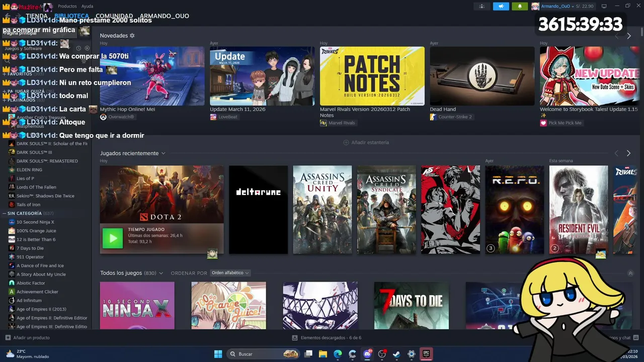
Task: Next page arrow on Jugados recientemente shelf
Action: tap(628, 153)
